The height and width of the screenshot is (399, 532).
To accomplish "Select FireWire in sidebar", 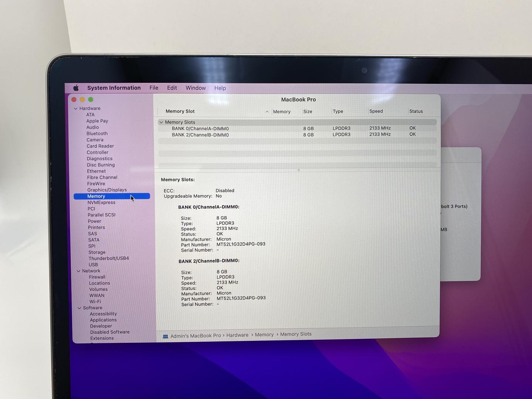I will click(96, 184).
